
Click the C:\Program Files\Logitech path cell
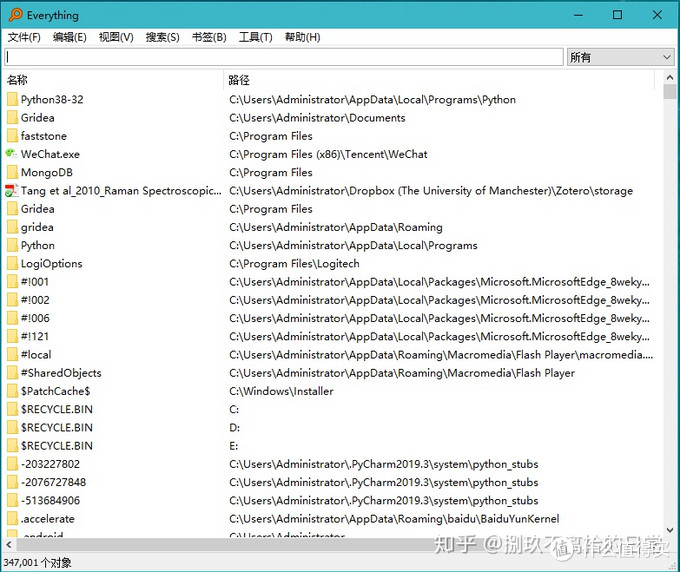pos(294,264)
